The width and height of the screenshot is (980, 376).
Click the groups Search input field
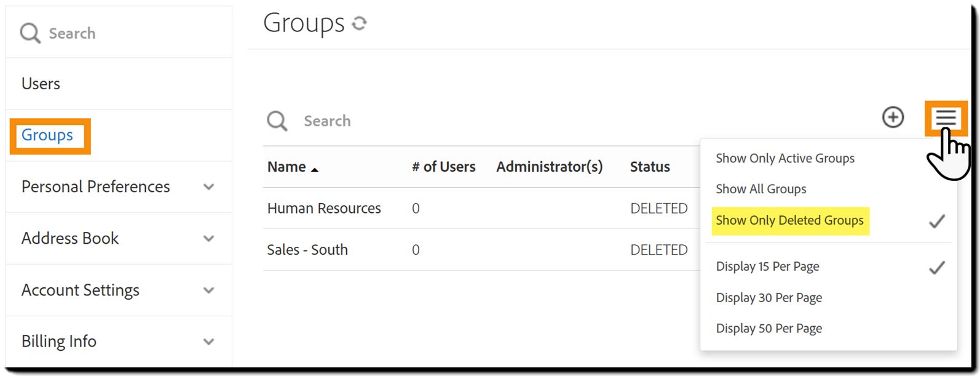pyautogui.click(x=430, y=121)
